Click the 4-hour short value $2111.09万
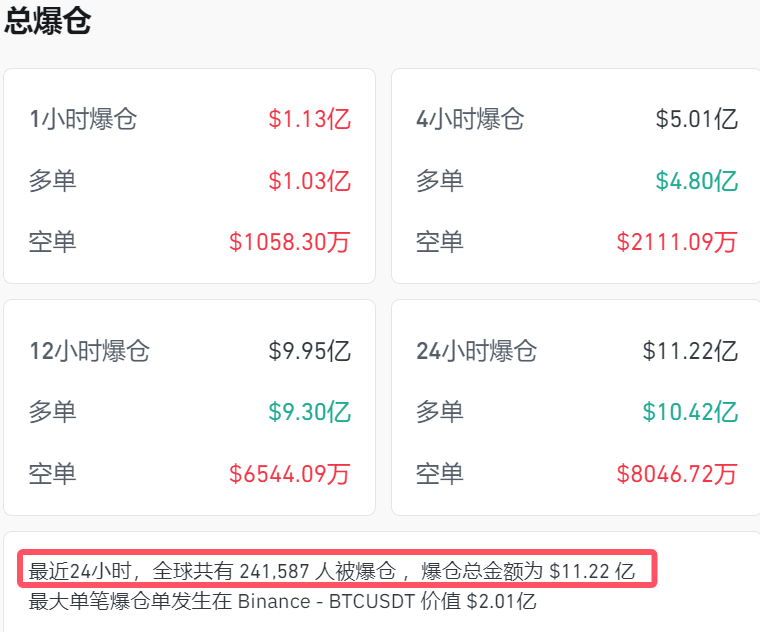This screenshot has width=760, height=632. 677,242
